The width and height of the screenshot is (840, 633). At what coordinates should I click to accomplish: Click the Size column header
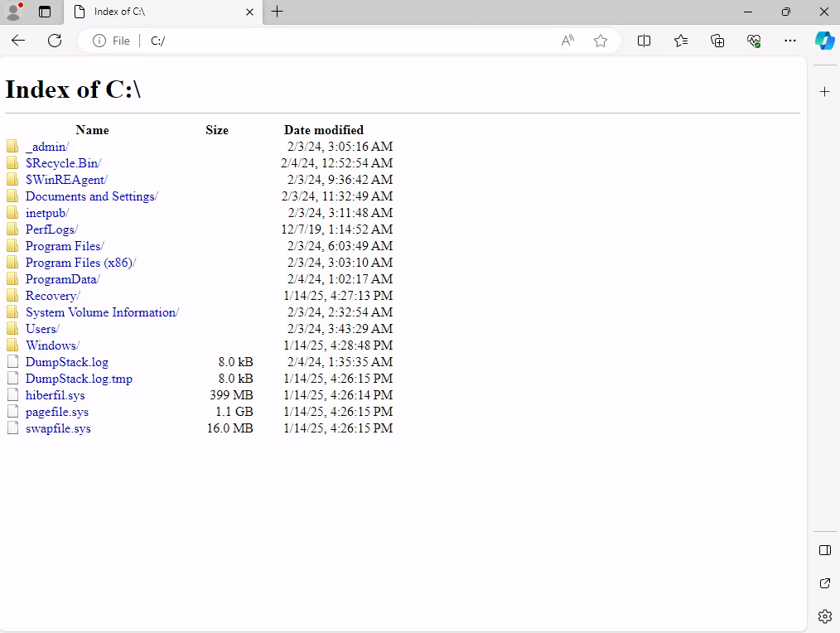[217, 130]
